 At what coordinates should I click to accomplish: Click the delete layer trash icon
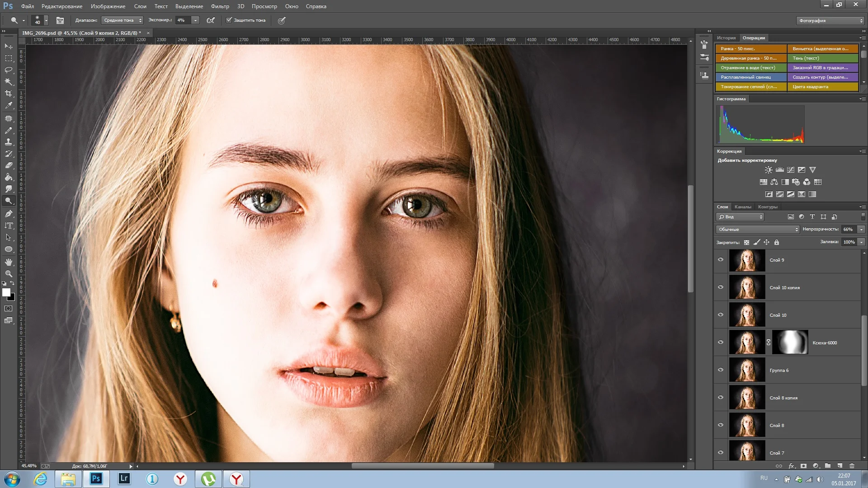[852, 466]
